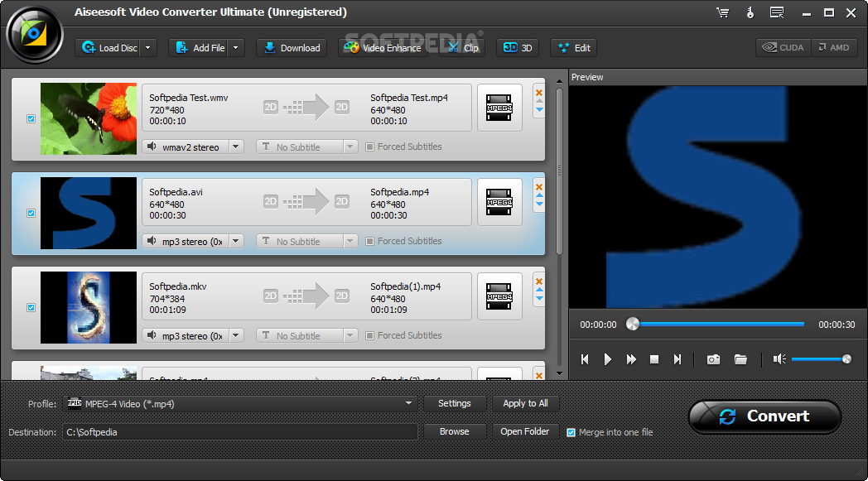
Task: Open audio track dropdown for Softpedia.mkv
Action: [236, 335]
